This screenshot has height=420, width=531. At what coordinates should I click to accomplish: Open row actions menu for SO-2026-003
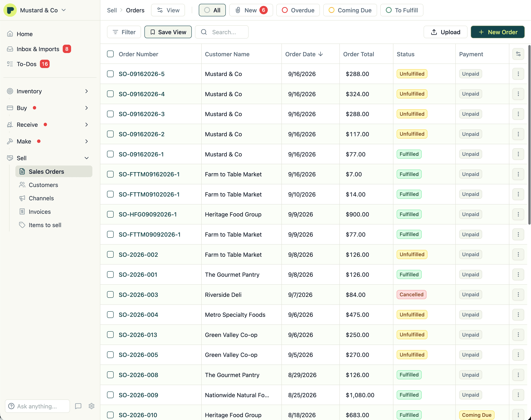(x=518, y=295)
